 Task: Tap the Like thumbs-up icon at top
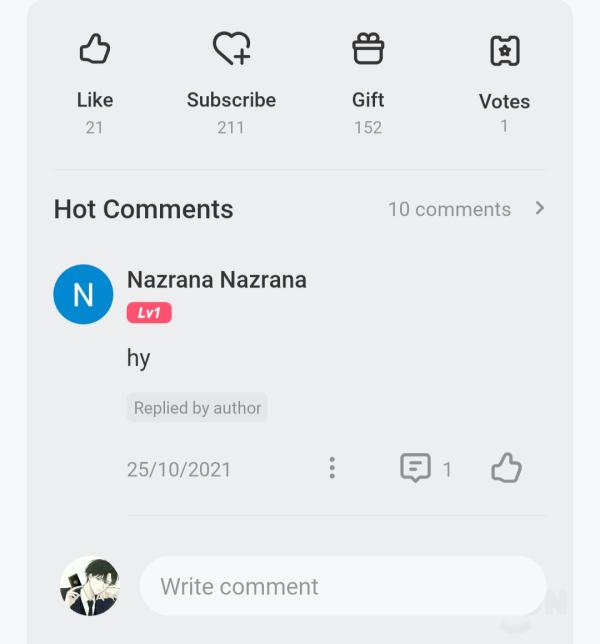tap(94, 49)
